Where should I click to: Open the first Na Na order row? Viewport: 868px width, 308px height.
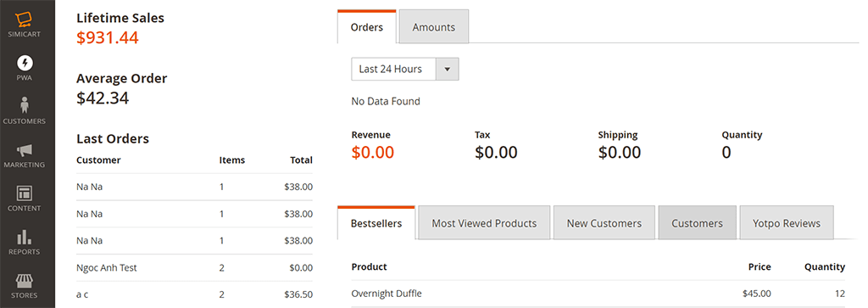pyautogui.click(x=194, y=187)
